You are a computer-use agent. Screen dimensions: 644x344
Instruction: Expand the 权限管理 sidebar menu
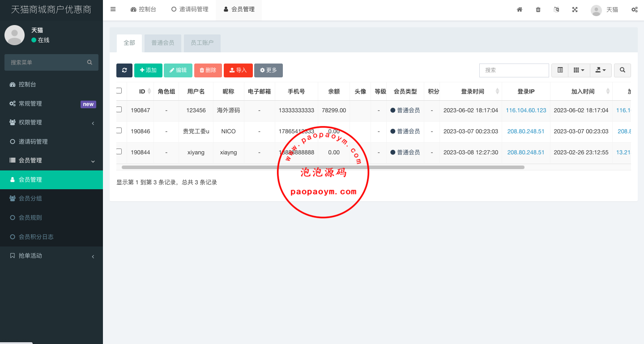(x=51, y=123)
